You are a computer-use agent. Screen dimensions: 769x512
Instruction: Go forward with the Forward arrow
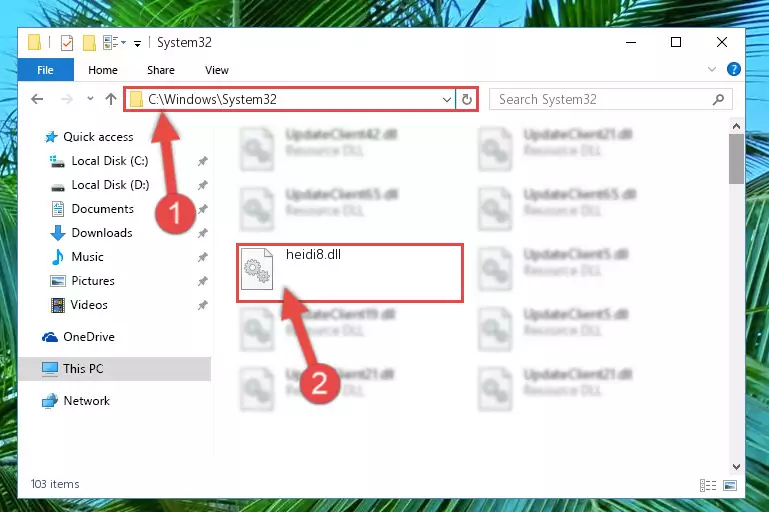pyautogui.click(x=67, y=100)
